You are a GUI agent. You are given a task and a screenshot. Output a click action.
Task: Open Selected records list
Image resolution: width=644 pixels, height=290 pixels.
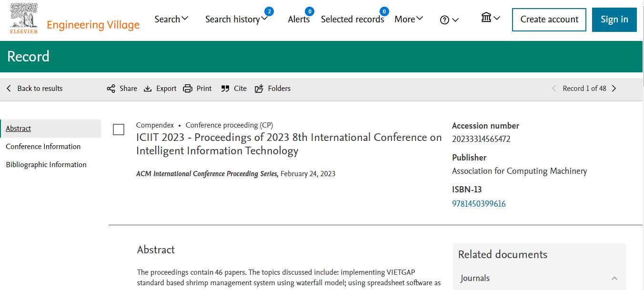(352, 19)
